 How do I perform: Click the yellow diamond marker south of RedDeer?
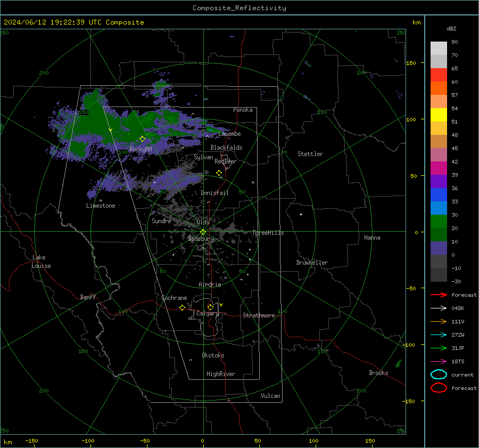point(219,173)
